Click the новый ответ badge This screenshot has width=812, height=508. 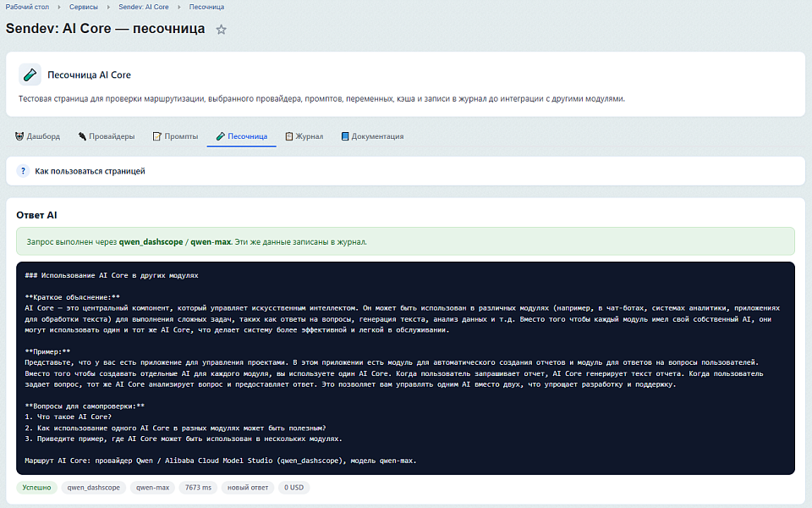pyautogui.click(x=248, y=488)
